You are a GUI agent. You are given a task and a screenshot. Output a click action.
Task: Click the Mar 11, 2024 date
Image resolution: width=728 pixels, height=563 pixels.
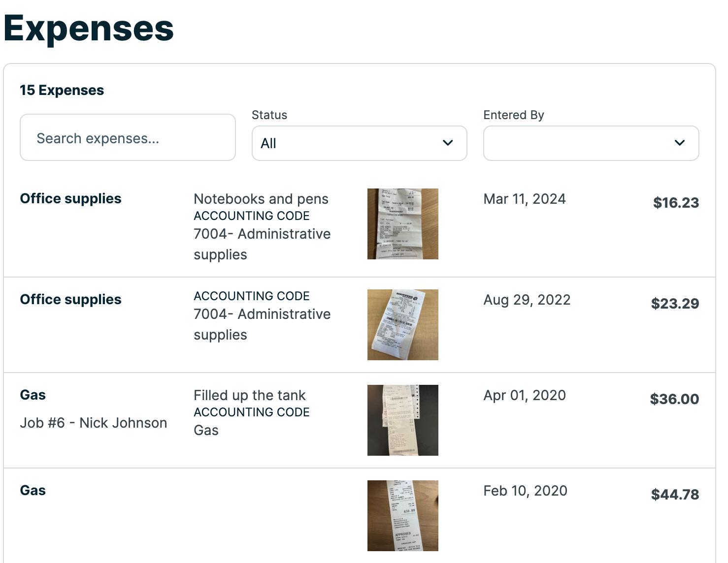(x=524, y=199)
